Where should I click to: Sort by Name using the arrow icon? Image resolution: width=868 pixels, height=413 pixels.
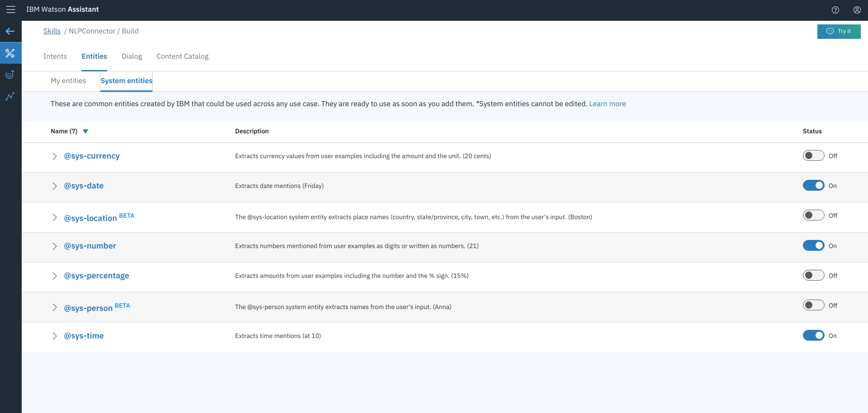click(85, 131)
